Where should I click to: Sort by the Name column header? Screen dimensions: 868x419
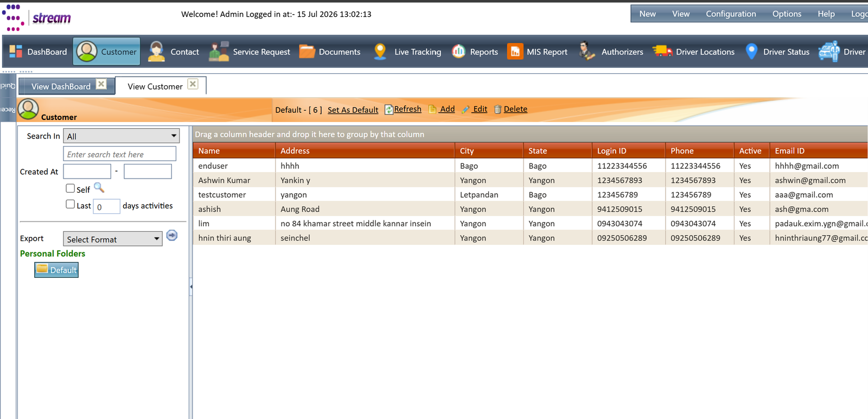coord(234,151)
